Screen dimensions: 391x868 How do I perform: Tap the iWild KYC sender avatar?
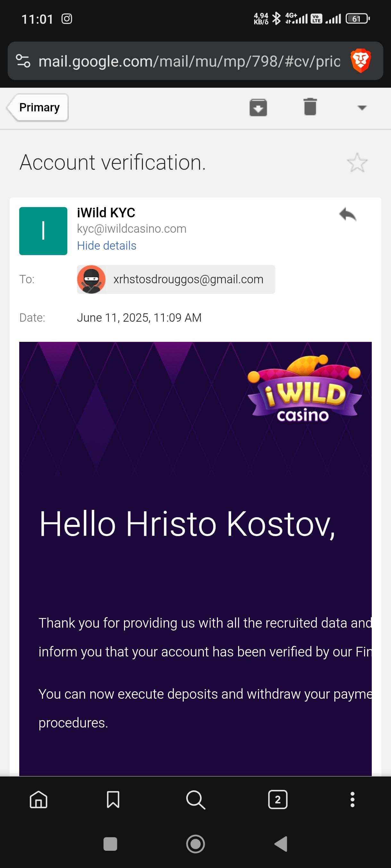click(x=43, y=231)
